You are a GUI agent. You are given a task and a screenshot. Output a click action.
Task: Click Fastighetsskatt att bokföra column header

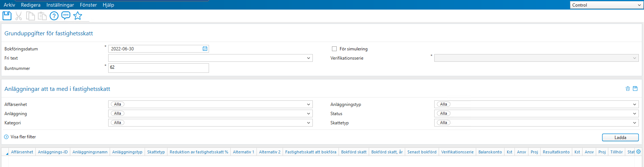point(311,152)
